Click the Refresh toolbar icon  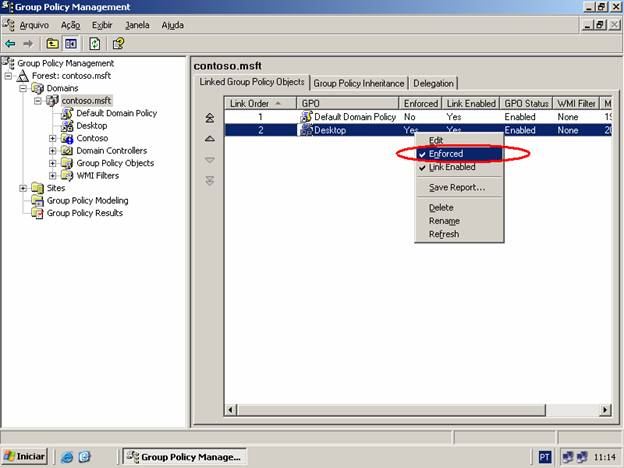coord(95,43)
